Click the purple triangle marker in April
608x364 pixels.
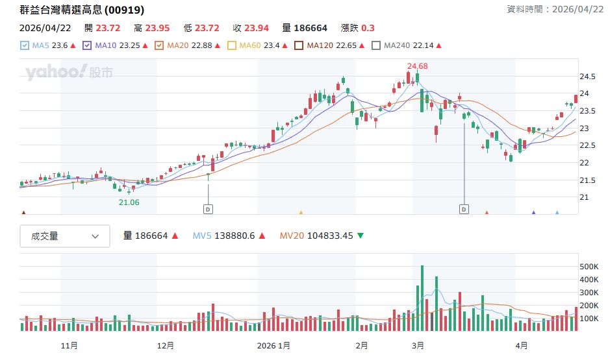pos(534,212)
